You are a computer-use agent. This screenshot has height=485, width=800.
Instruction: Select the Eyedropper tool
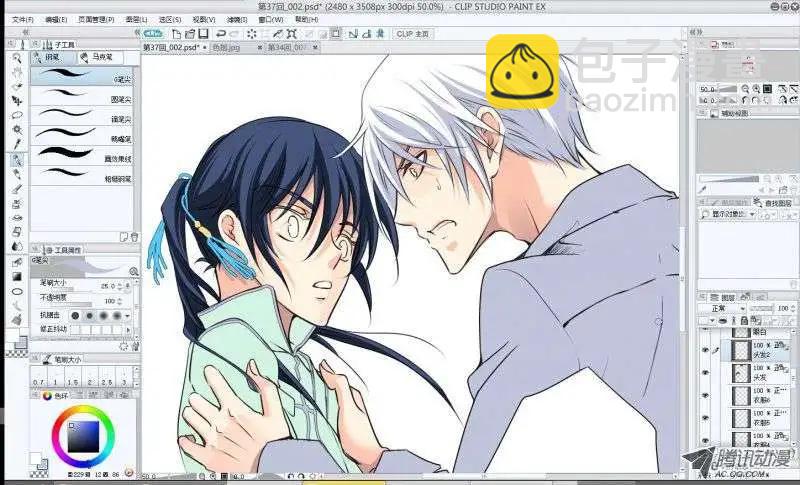pyautogui.click(x=17, y=144)
